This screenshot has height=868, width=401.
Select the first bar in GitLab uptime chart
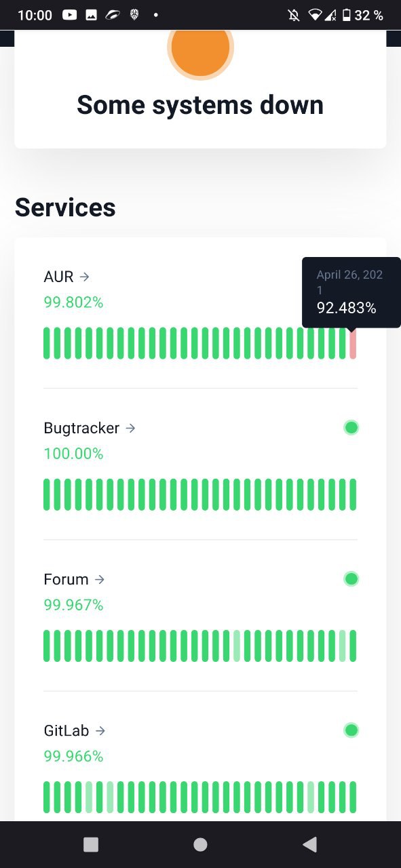coord(47,797)
